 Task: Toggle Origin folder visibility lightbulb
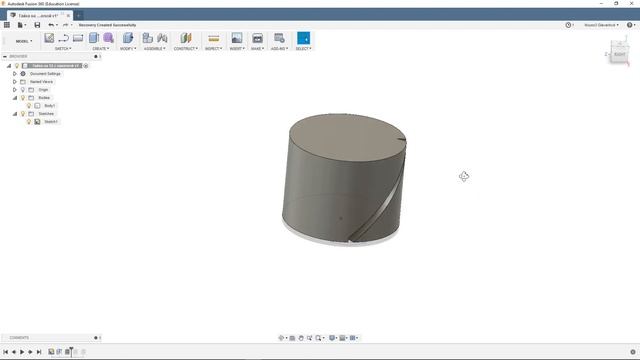click(x=23, y=90)
